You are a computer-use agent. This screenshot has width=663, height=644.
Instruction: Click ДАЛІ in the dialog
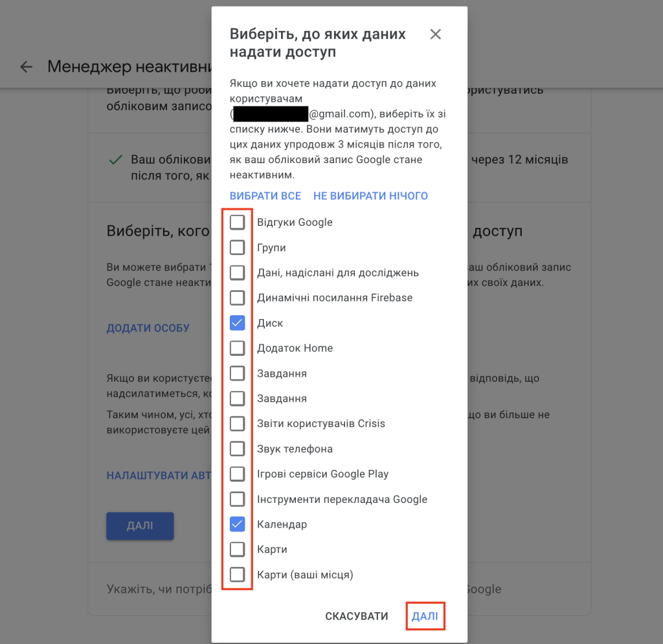[x=425, y=616]
